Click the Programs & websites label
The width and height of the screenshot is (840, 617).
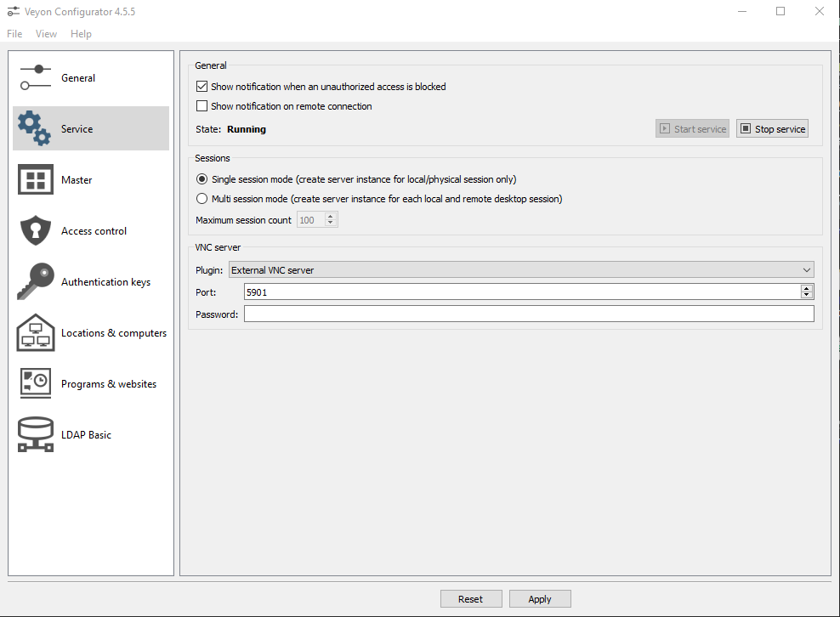tap(109, 384)
